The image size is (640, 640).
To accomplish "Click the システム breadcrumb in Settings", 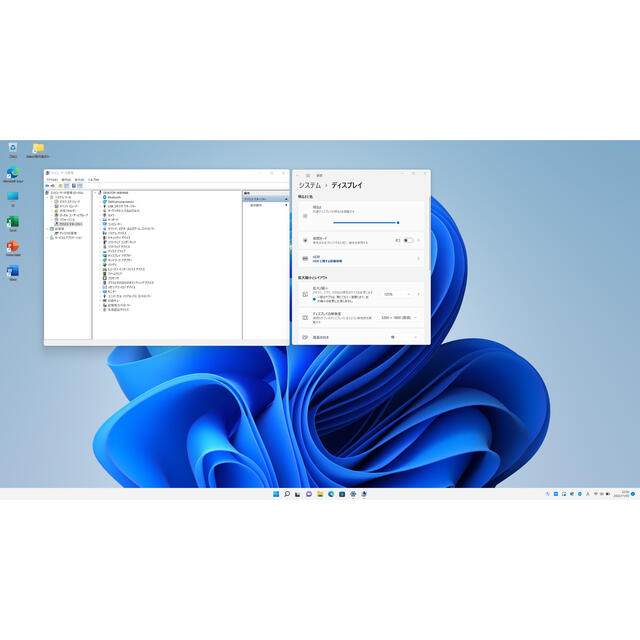I will (x=310, y=185).
